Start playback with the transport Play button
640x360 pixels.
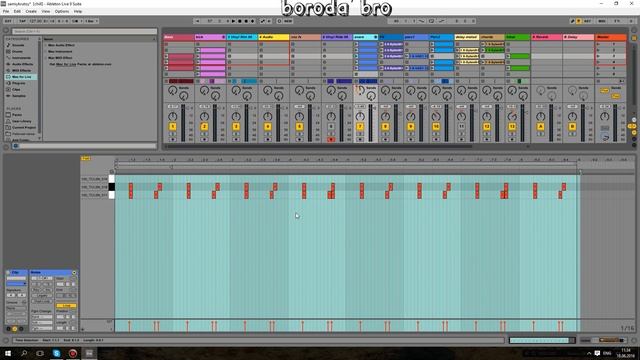coord(233,21)
